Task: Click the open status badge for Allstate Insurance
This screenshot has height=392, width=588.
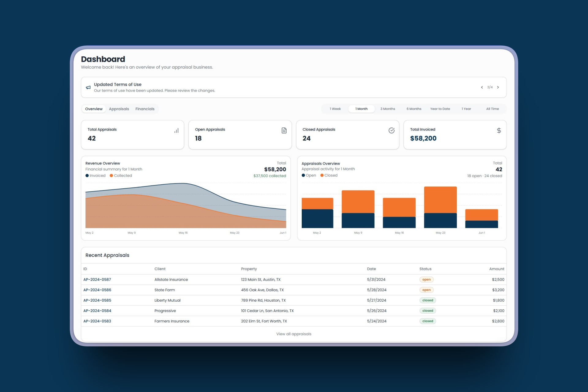Action: [x=426, y=279]
